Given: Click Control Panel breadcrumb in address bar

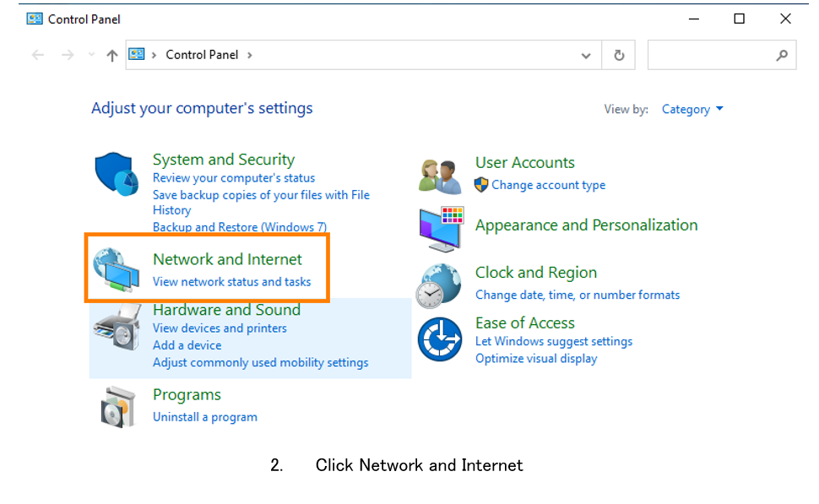Looking at the screenshot, I should tap(202, 55).
